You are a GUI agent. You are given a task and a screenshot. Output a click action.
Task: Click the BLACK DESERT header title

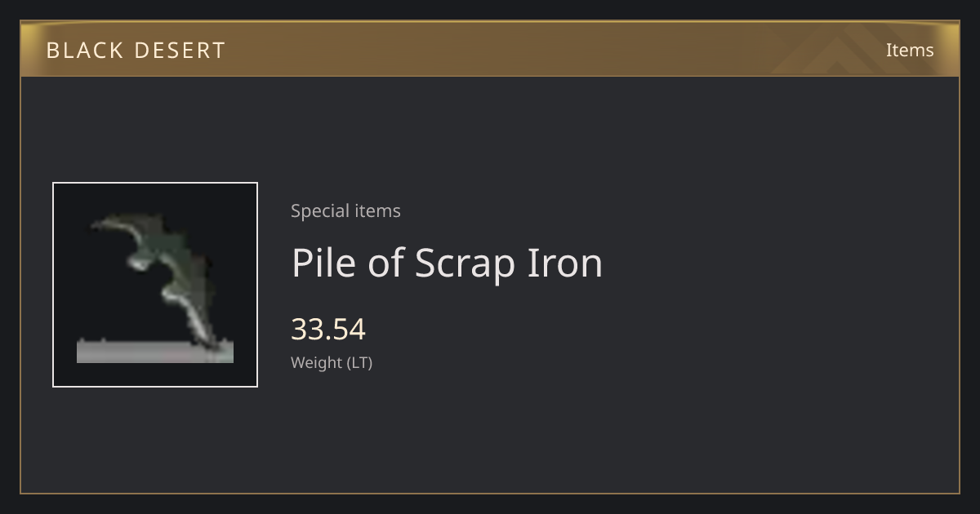tap(136, 51)
